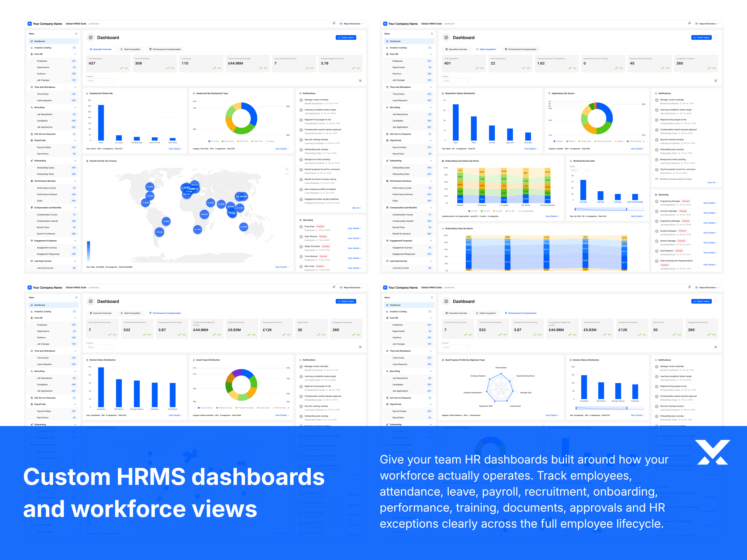Click calendar icon in the Goal Progress Profile dashboard filter row
Image resolution: width=747 pixels, height=560 pixels.
716,347
